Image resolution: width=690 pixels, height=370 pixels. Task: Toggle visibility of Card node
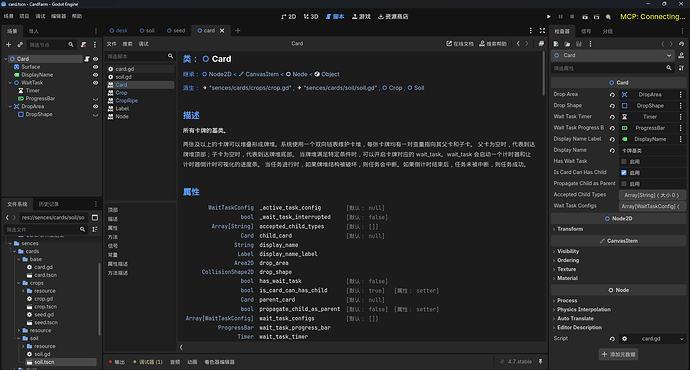pyautogui.click(x=95, y=59)
